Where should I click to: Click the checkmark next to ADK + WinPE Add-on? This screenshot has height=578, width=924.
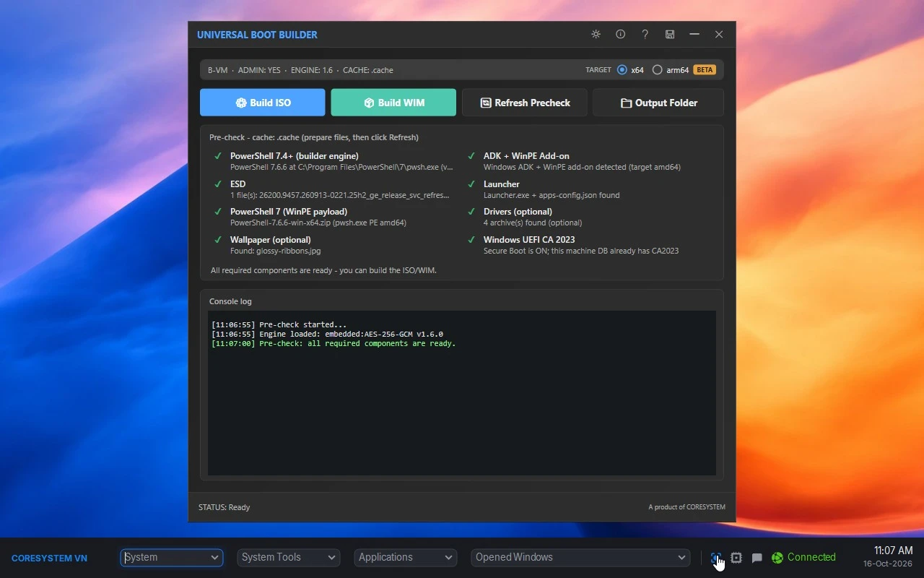pos(471,155)
